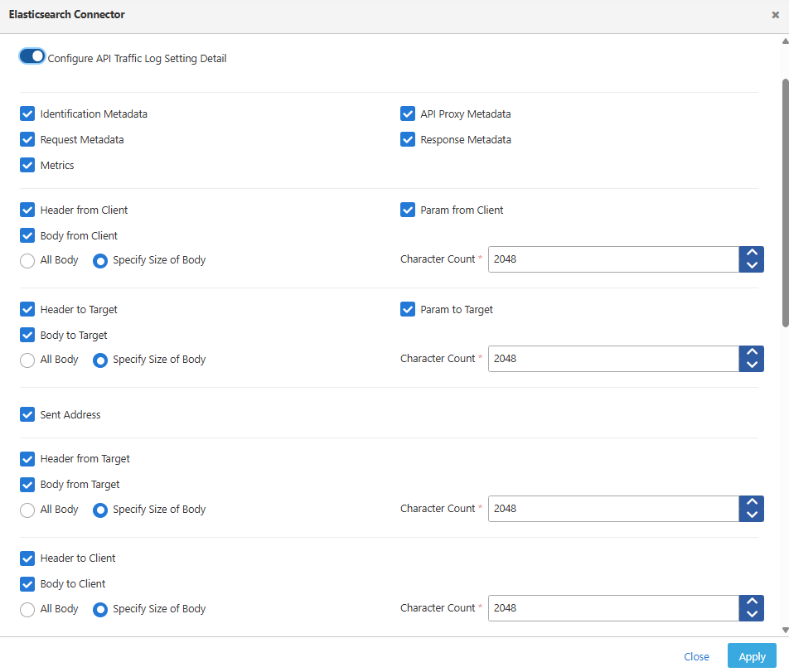Uncheck Request Metadata
Screen dimensions: 789x672
coord(27,139)
